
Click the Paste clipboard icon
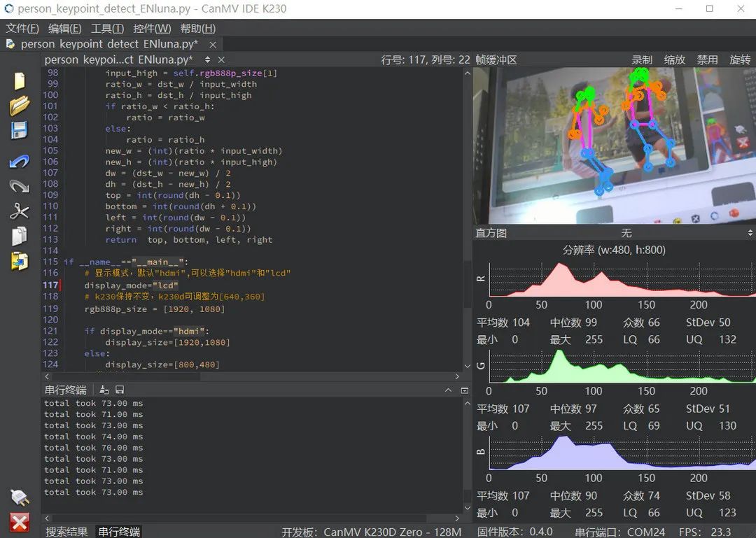click(x=19, y=262)
